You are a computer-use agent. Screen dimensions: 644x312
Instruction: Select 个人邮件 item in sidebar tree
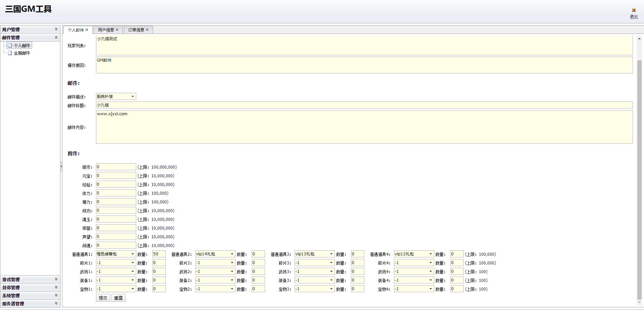pos(22,46)
